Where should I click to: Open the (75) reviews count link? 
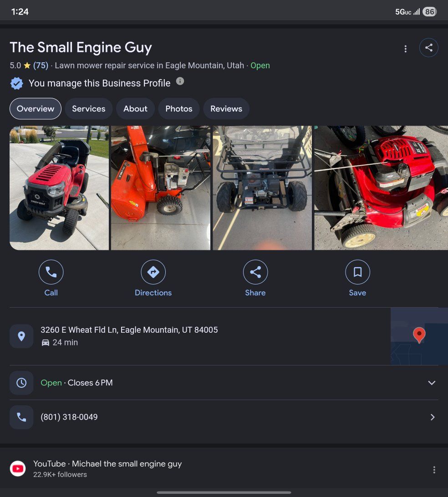[41, 65]
